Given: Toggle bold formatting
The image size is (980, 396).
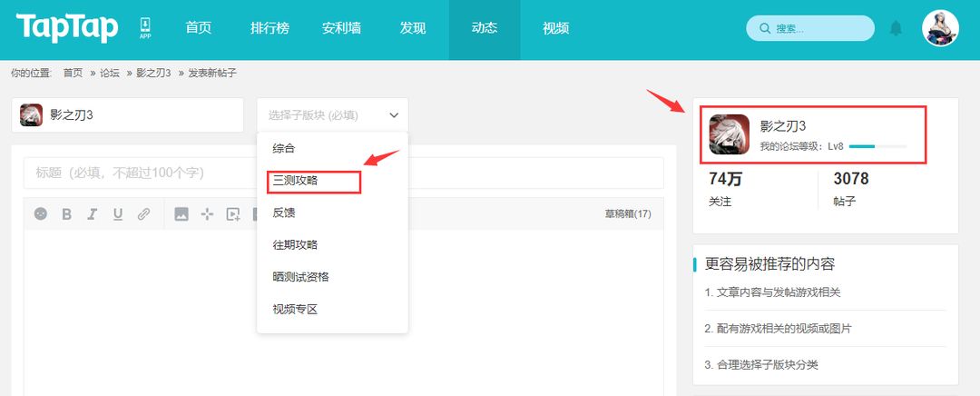Looking at the screenshot, I should tap(67, 214).
